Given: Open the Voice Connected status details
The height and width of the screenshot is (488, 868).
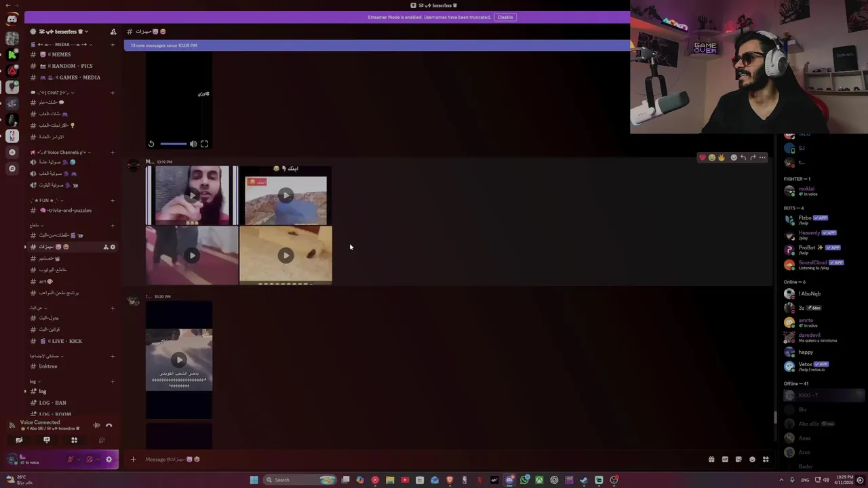Looking at the screenshot, I should tap(40, 422).
